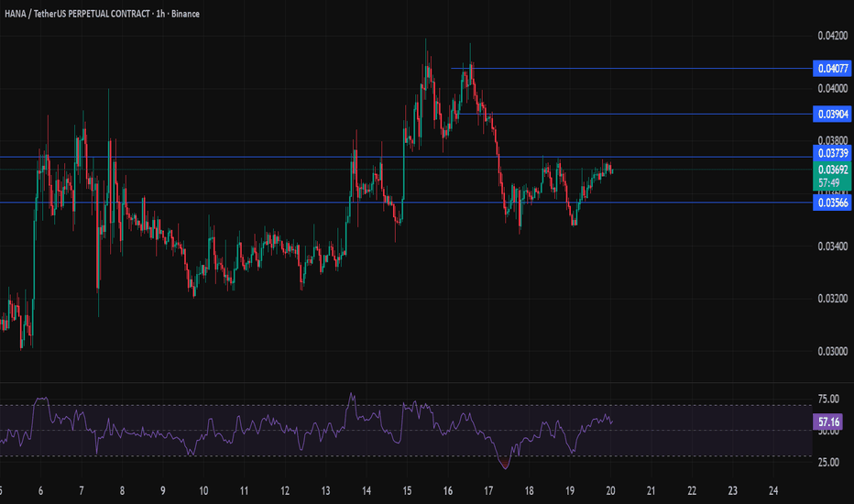Click date 10 on time axis
Screen dimensions: 854x504
click(203, 491)
